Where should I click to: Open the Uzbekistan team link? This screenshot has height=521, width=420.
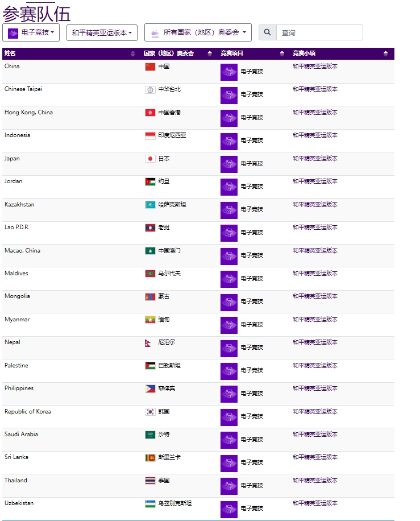click(19, 503)
